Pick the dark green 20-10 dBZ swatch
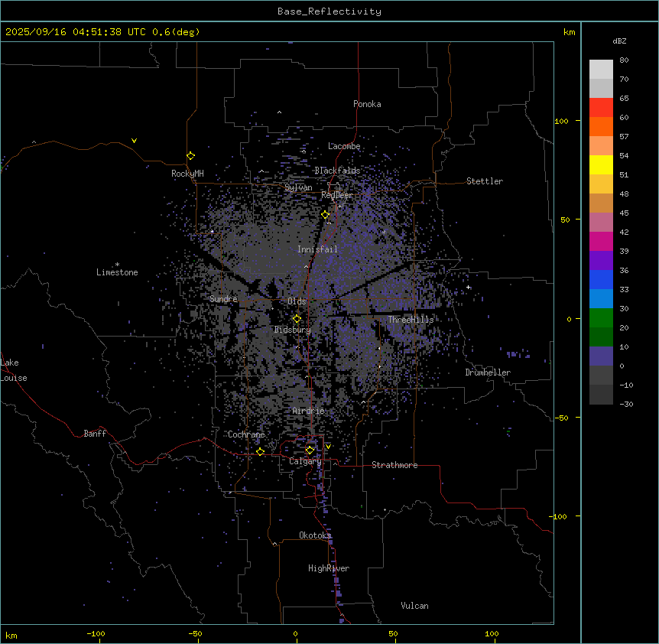 [601, 337]
